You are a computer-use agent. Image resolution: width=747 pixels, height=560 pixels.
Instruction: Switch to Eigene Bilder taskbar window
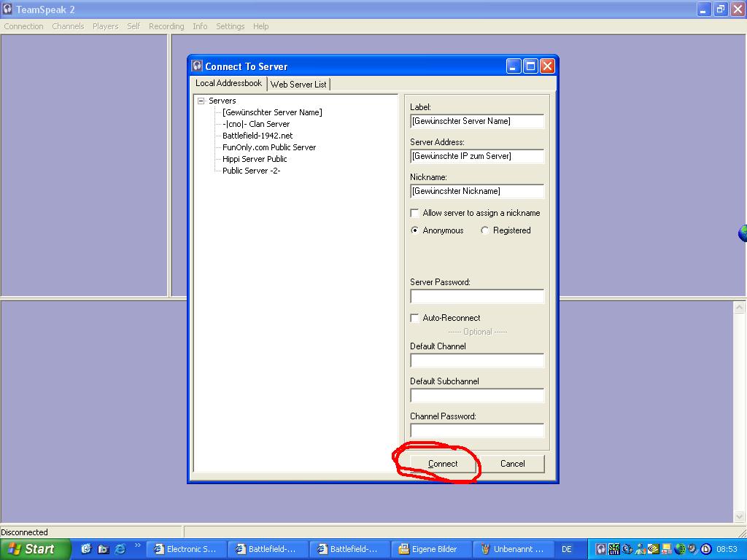coord(431,549)
